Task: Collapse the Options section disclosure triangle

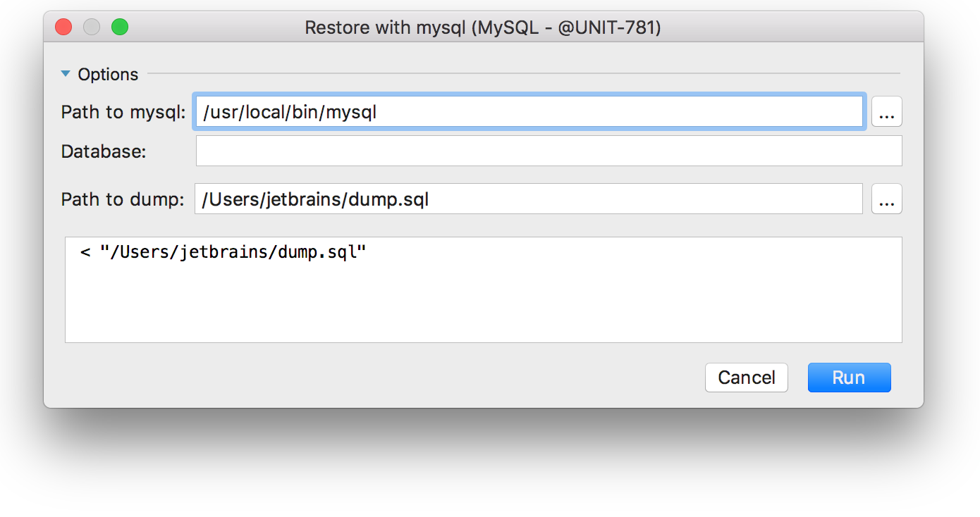Action: (66, 74)
